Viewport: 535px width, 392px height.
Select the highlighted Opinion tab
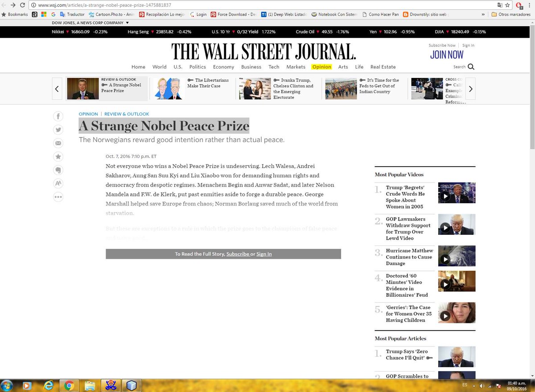[x=321, y=67]
